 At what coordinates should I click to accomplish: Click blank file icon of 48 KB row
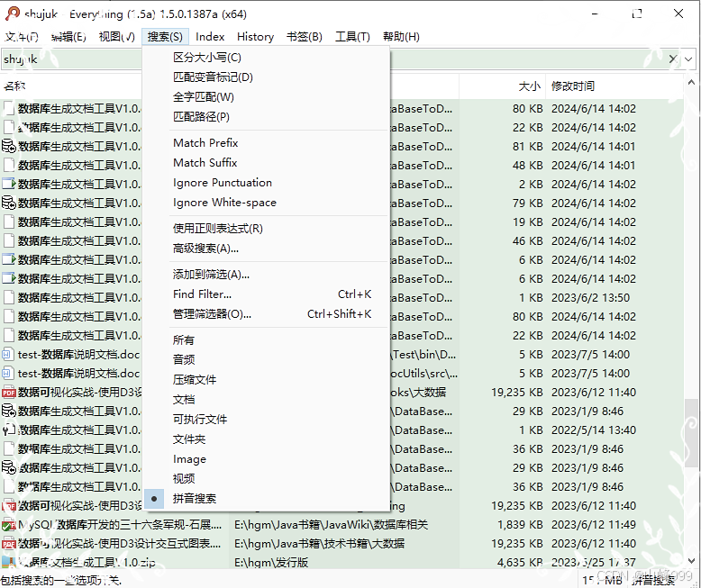click(9, 166)
